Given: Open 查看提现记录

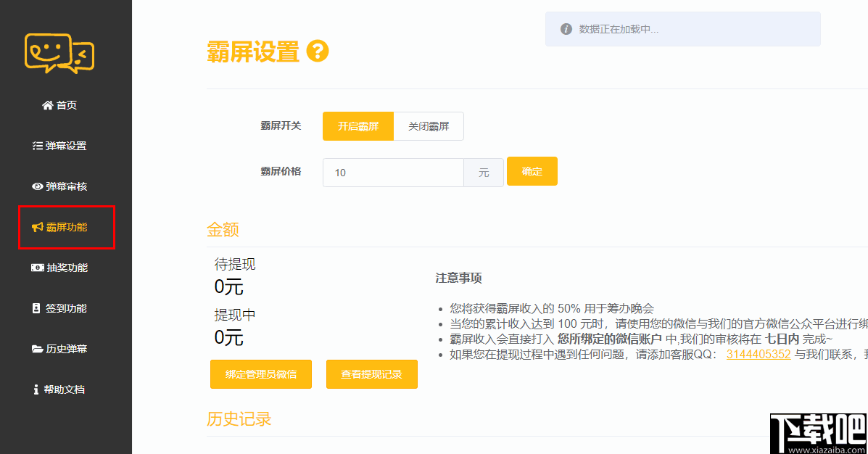Looking at the screenshot, I should click(371, 374).
